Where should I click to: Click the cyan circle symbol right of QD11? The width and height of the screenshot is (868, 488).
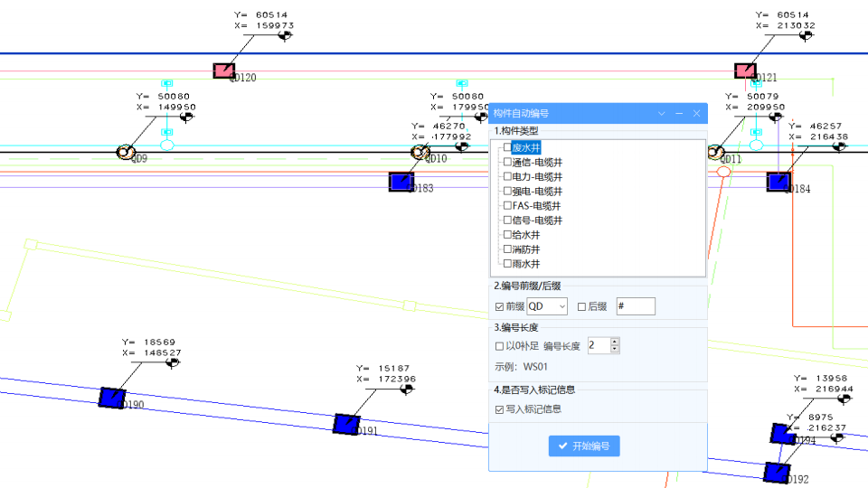pos(756,145)
